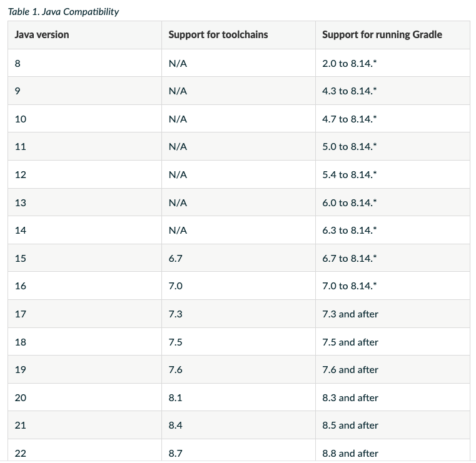Click the 'Table 1. Java Compatibility' caption
Screen dimensions: 476x463
click(x=63, y=12)
